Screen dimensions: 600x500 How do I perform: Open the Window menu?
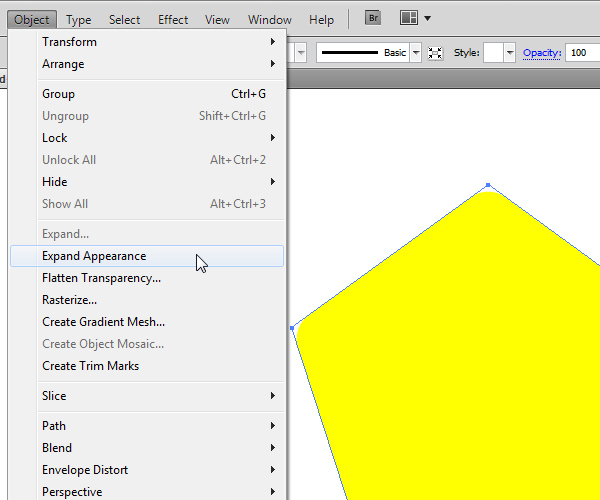[270, 20]
